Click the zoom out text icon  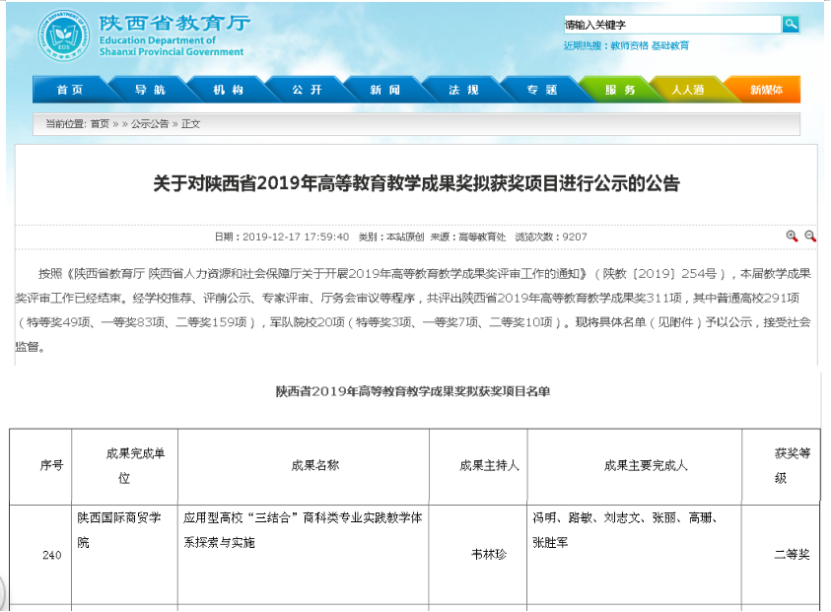[810, 236]
